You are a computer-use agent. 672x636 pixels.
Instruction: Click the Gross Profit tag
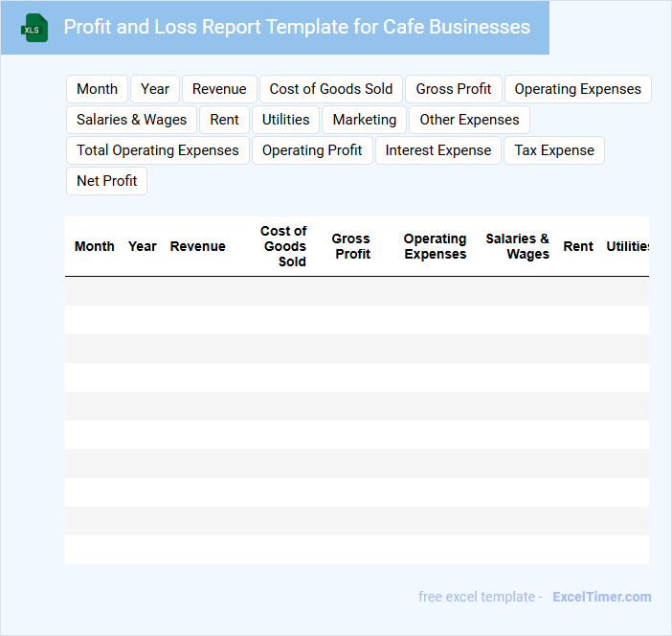tap(454, 89)
